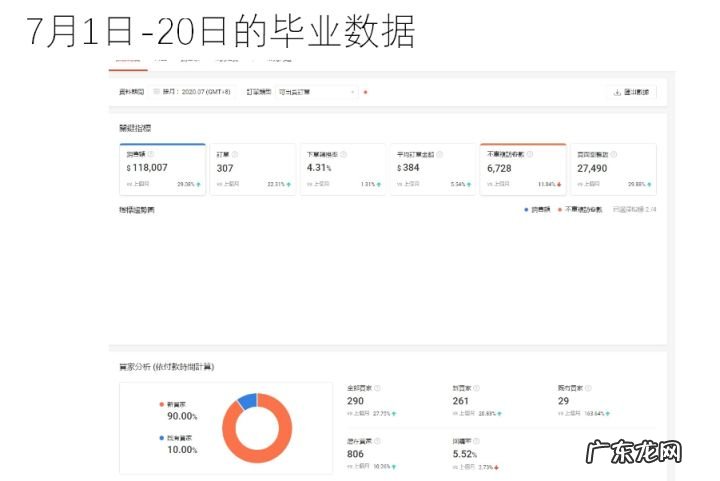Click the red dot next to order type dropdown
The width and height of the screenshot is (720, 481).
(x=366, y=92)
